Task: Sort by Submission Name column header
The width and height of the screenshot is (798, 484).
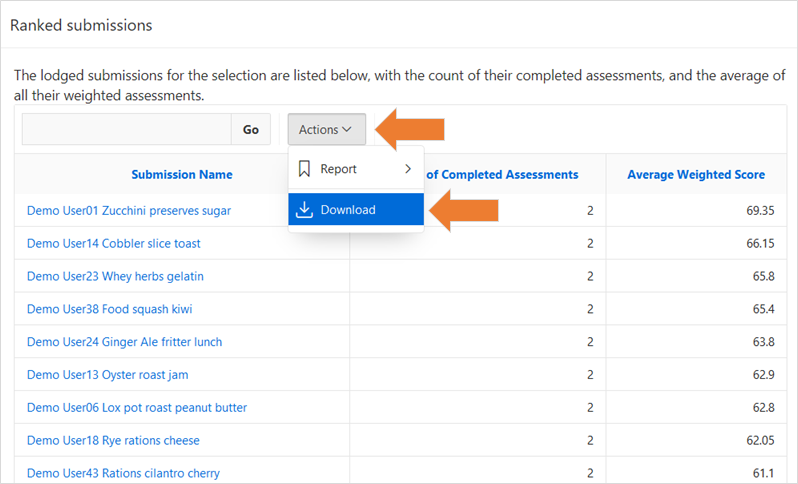Action: pos(181,175)
